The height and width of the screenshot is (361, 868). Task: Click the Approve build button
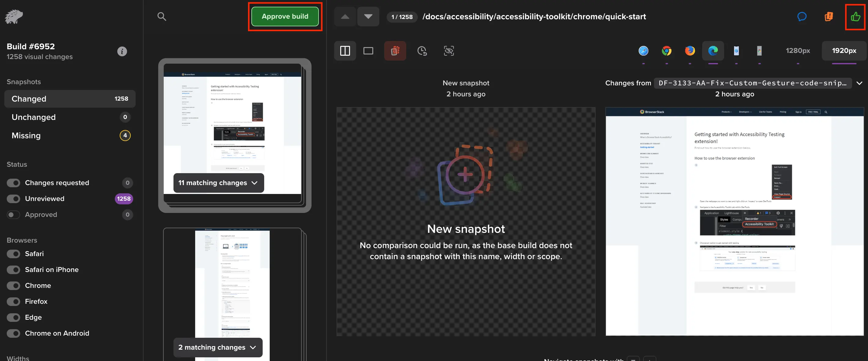click(x=285, y=17)
